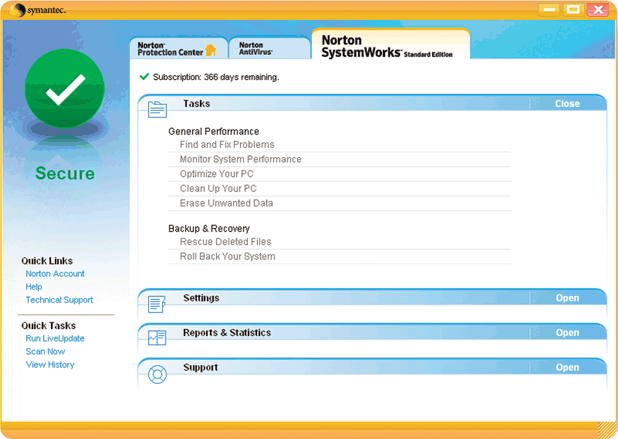Click the Quick Tasks heading
618x439 pixels.
coord(48,326)
